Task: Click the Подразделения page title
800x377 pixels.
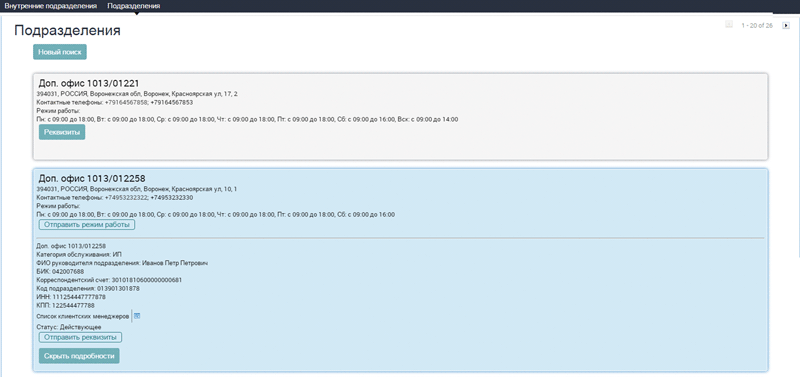Action: [x=67, y=31]
